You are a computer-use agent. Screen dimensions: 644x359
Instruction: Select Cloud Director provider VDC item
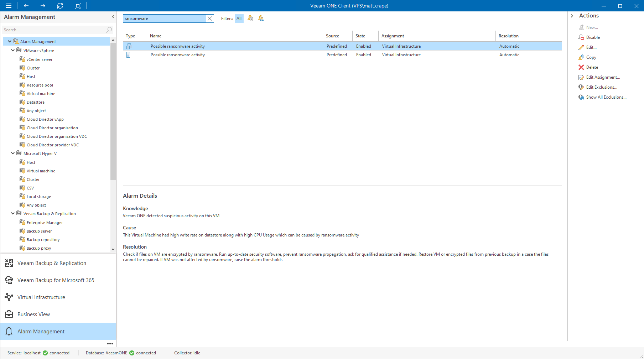(53, 145)
